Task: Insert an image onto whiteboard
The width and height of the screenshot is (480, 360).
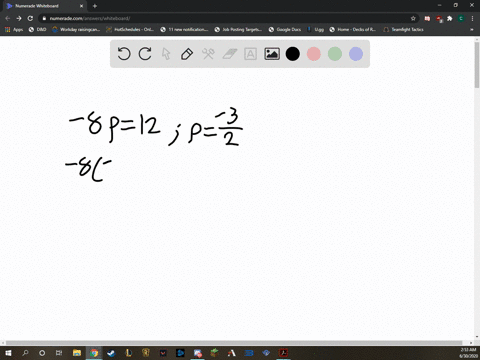Action: [x=272, y=54]
